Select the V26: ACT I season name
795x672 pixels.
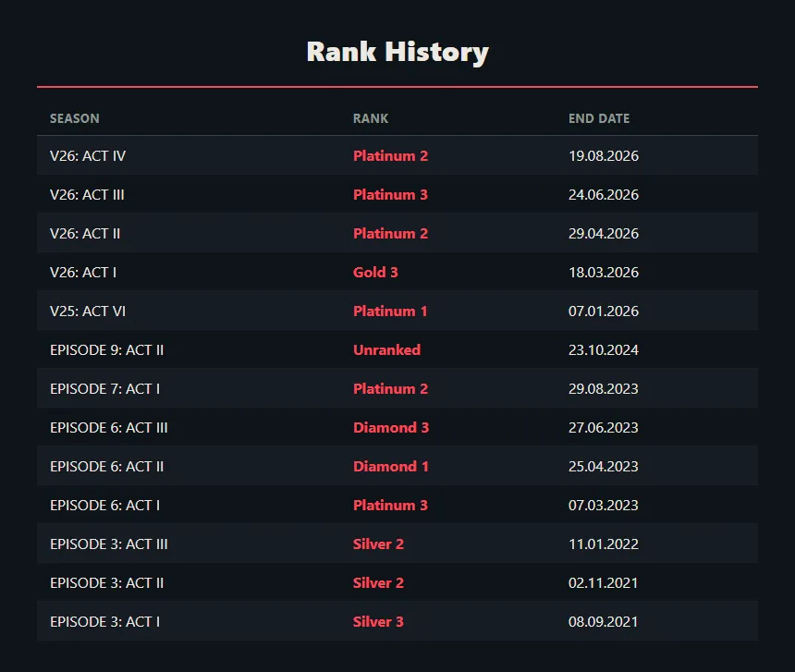click(x=83, y=272)
